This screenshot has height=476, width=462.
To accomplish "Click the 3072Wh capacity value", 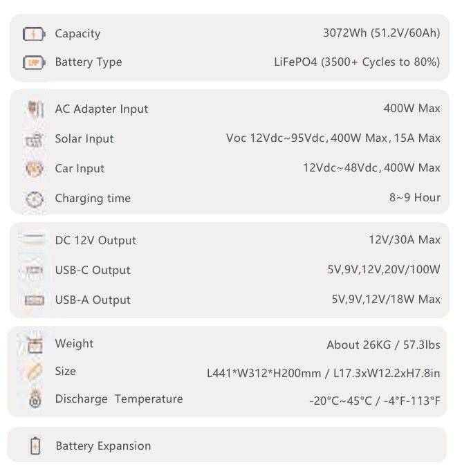I will coord(381,33).
